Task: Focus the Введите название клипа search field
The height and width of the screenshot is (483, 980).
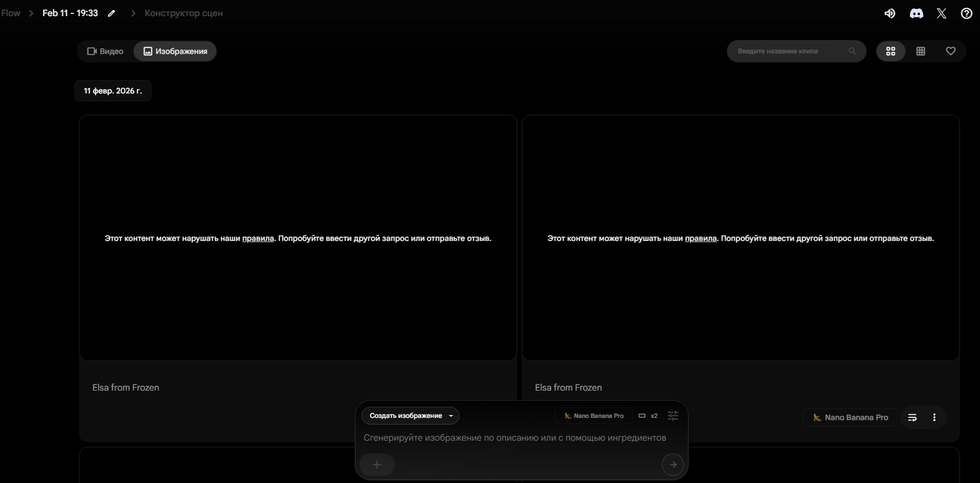Action: (796, 51)
